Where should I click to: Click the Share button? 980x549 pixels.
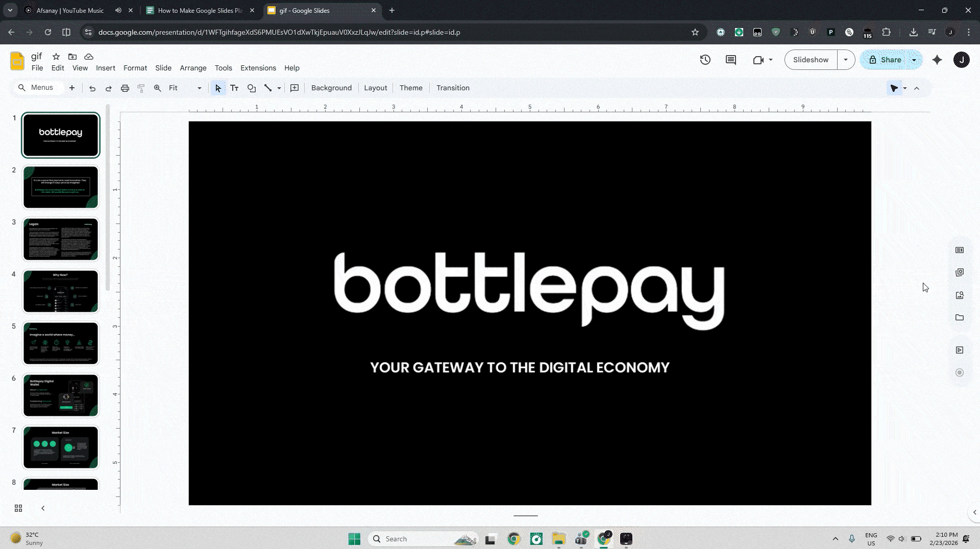(x=890, y=60)
